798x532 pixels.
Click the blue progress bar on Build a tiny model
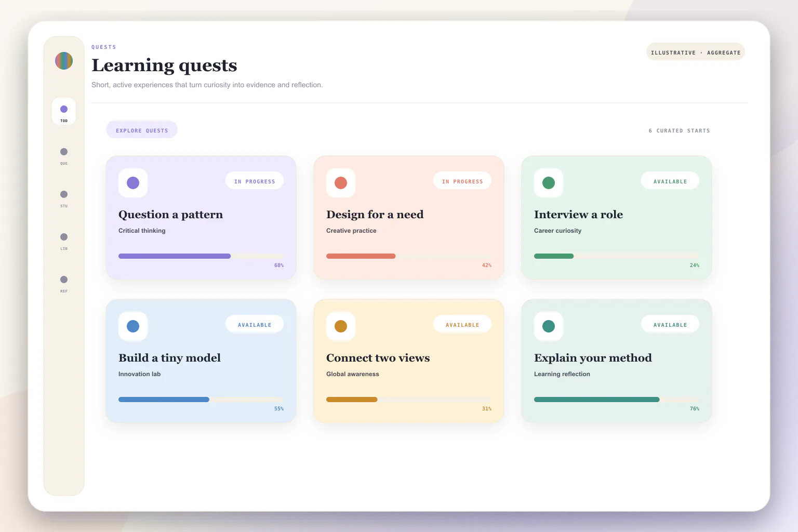(201, 400)
